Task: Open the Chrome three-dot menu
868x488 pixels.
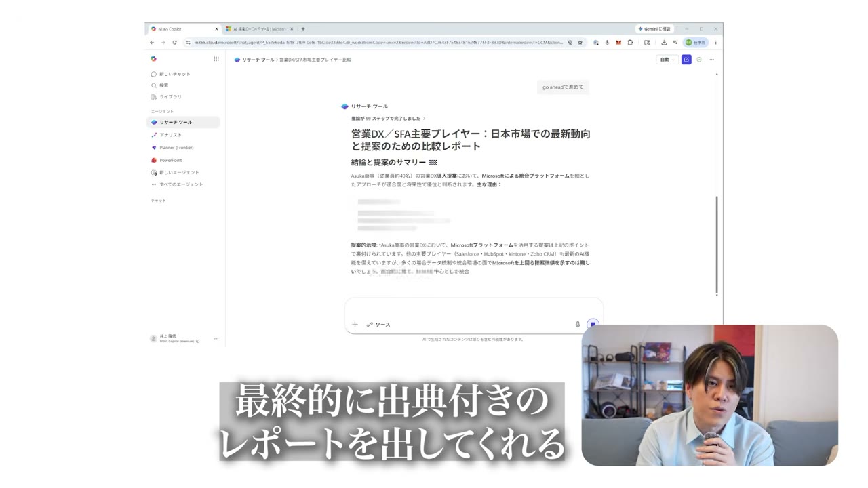Action: point(715,43)
